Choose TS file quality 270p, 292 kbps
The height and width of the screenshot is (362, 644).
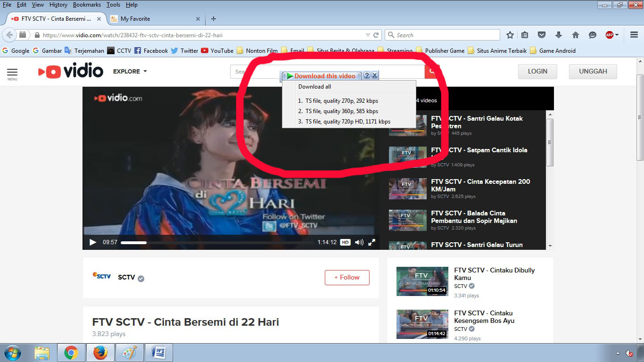coord(349,100)
